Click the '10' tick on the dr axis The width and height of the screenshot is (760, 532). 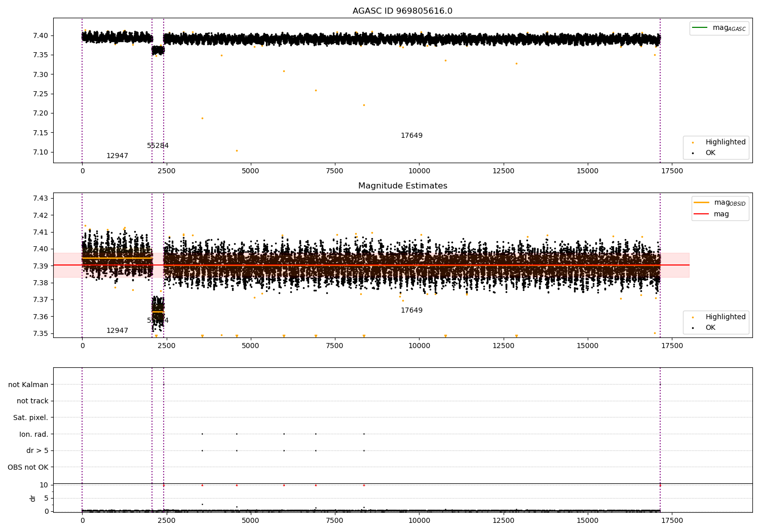pos(44,485)
